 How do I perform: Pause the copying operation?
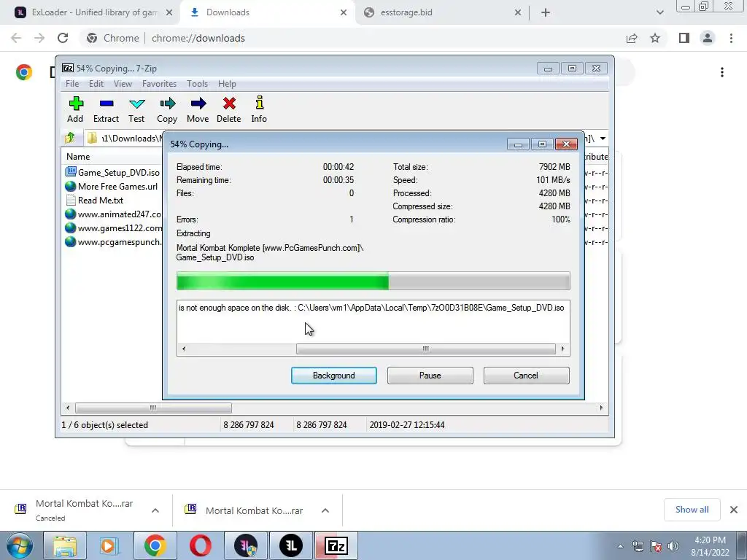tap(430, 376)
